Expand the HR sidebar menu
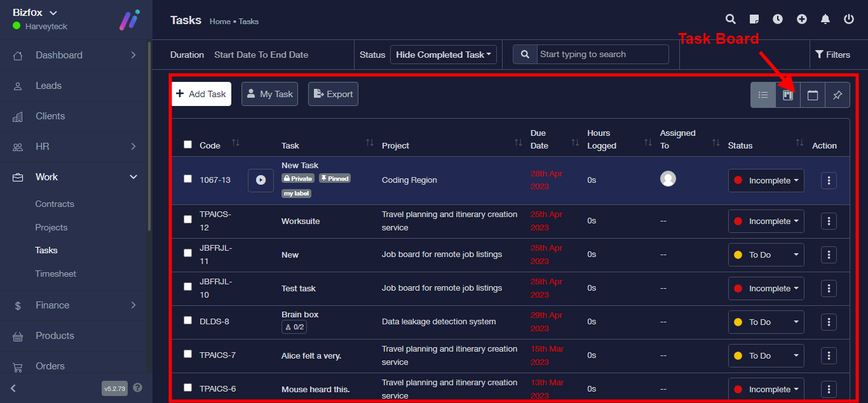 point(76,147)
